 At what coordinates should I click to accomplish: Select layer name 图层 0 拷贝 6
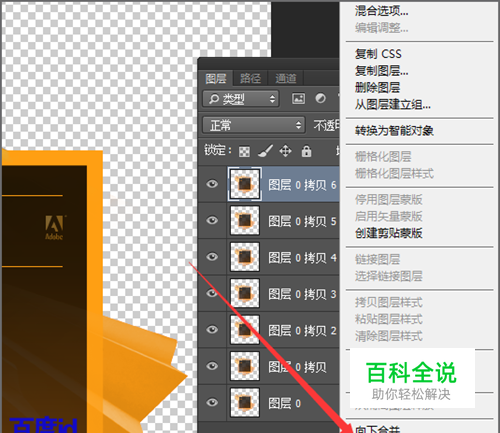(302, 185)
